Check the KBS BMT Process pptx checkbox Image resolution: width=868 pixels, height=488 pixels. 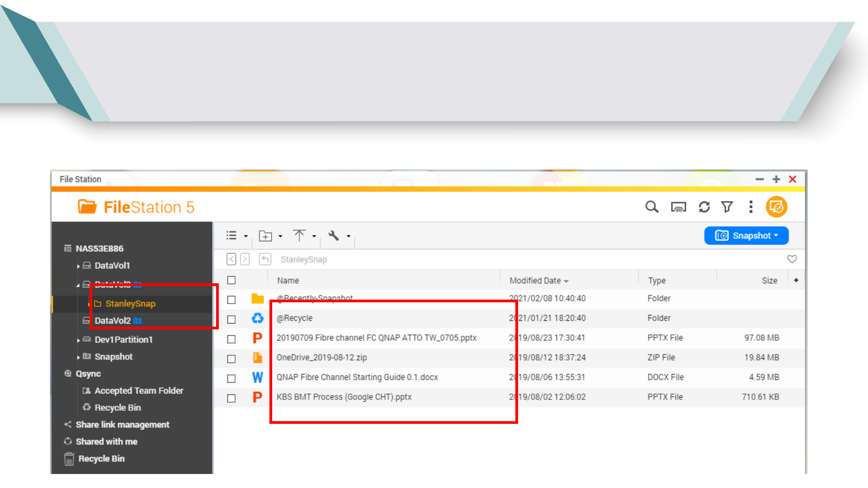coord(231,399)
